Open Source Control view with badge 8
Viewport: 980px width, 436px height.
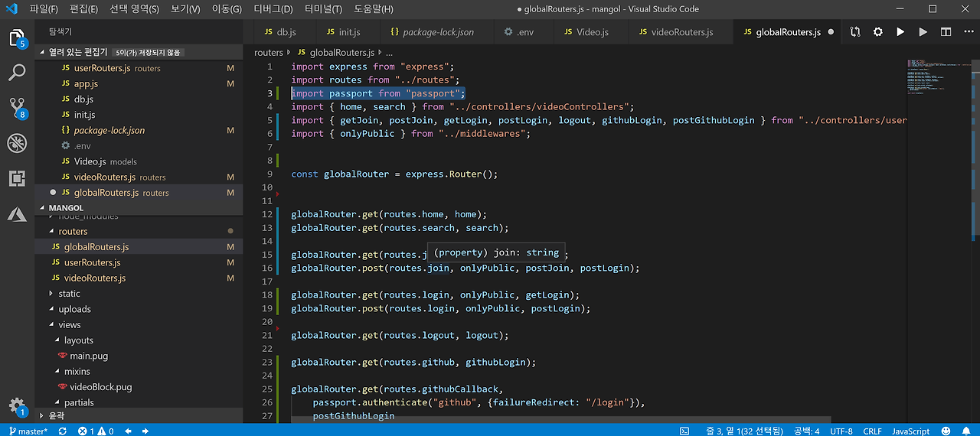(17, 108)
